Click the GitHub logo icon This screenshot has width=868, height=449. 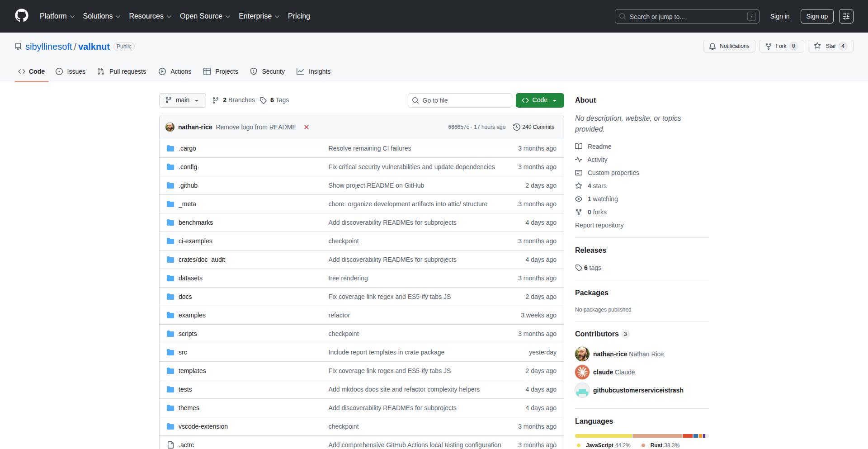22,16
